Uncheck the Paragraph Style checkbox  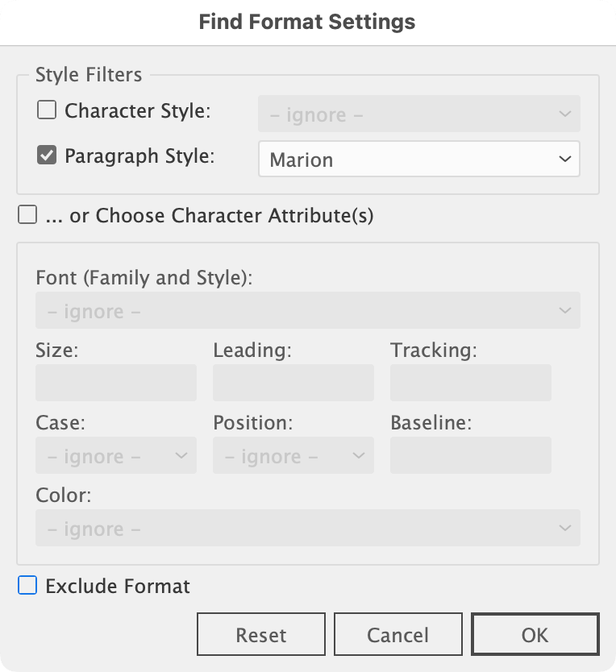[x=47, y=156]
